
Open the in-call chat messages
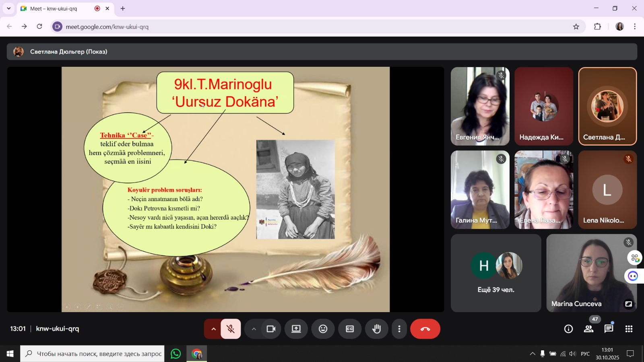pyautogui.click(x=609, y=329)
